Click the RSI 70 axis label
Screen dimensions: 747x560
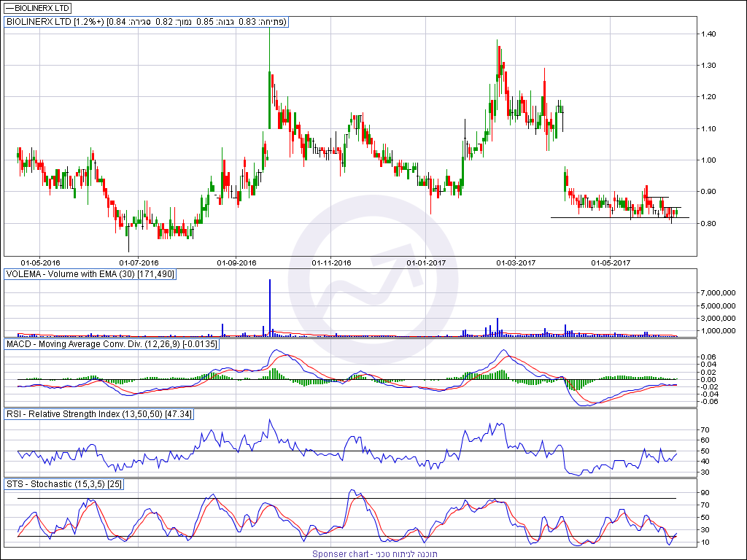(705, 429)
